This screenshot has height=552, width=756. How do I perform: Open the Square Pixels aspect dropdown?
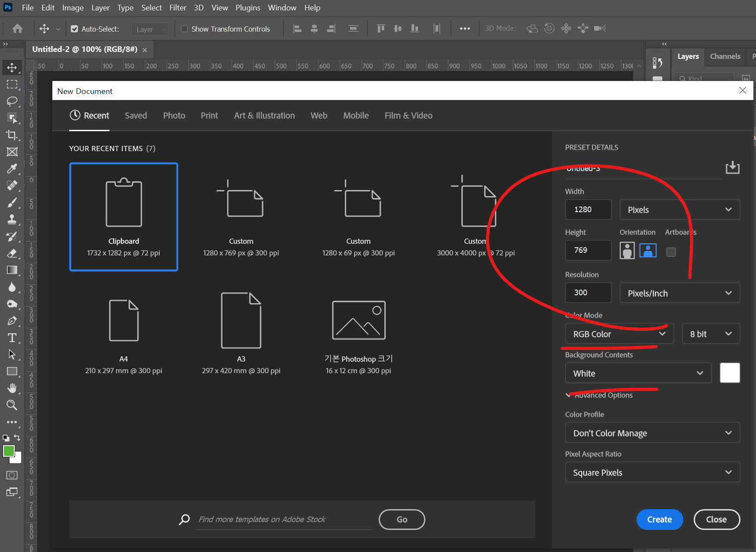click(652, 472)
